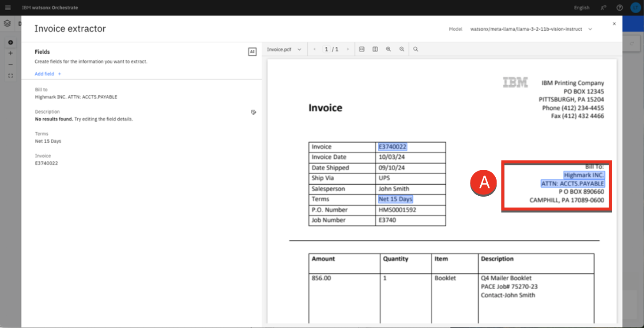This screenshot has width=644, height=328.
Task: Click the tag icon beside Description field
Action: 253,112
